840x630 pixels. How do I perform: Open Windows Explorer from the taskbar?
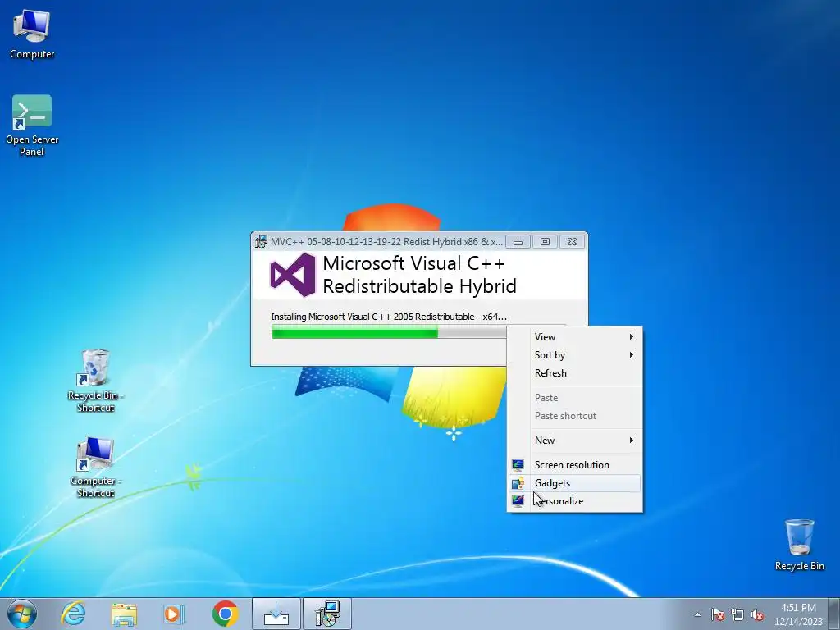pyautogui.click(x=124, y=614)
